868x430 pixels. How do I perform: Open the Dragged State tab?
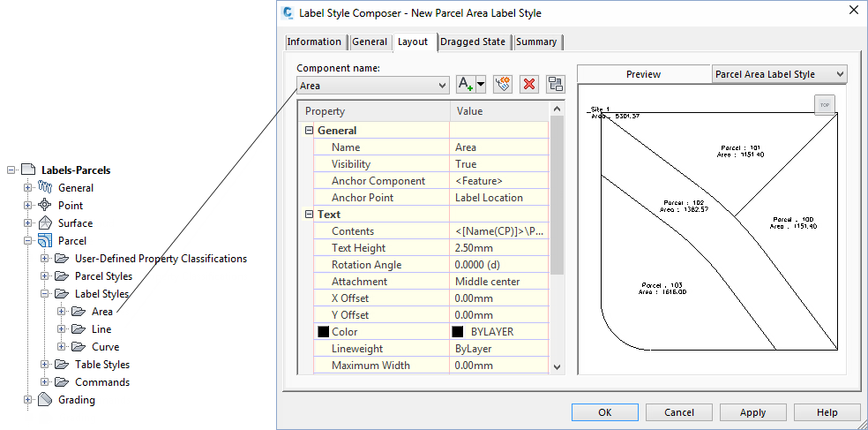coord(473,41)
